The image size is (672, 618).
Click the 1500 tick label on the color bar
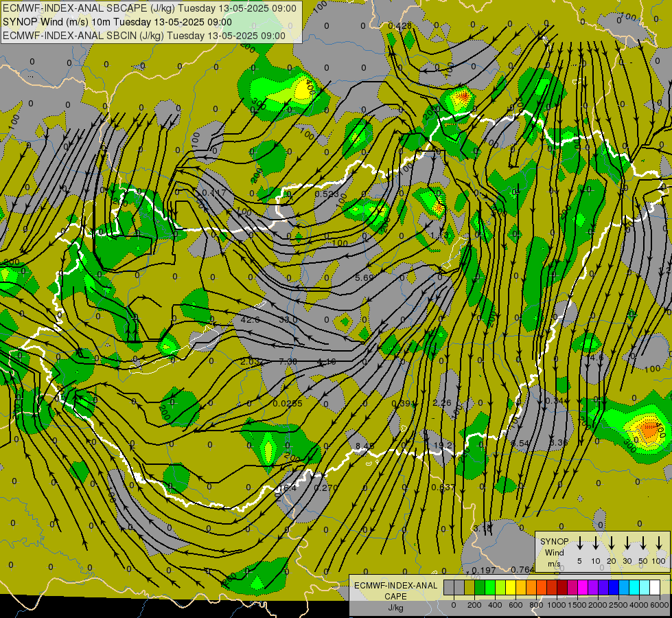[578, 605]
